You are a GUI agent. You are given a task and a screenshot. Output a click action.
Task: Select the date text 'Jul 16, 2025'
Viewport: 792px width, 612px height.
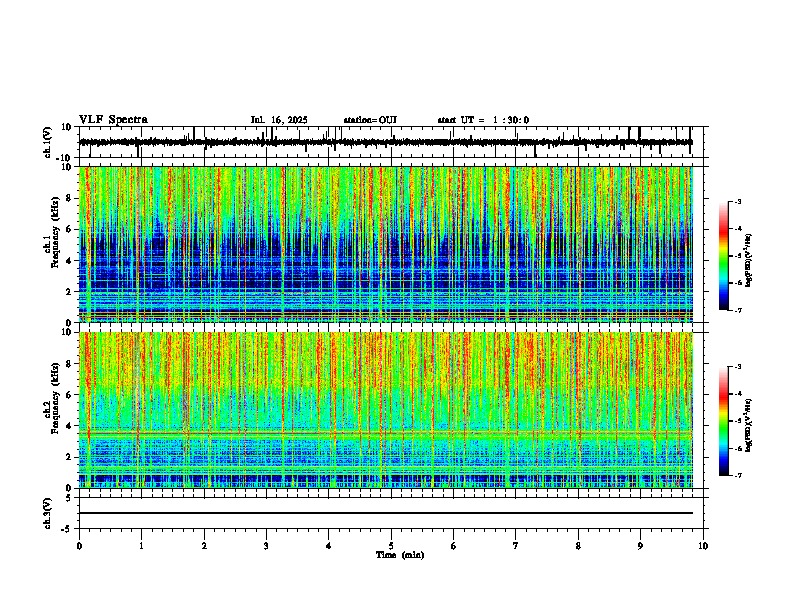(x=279, y=120)
